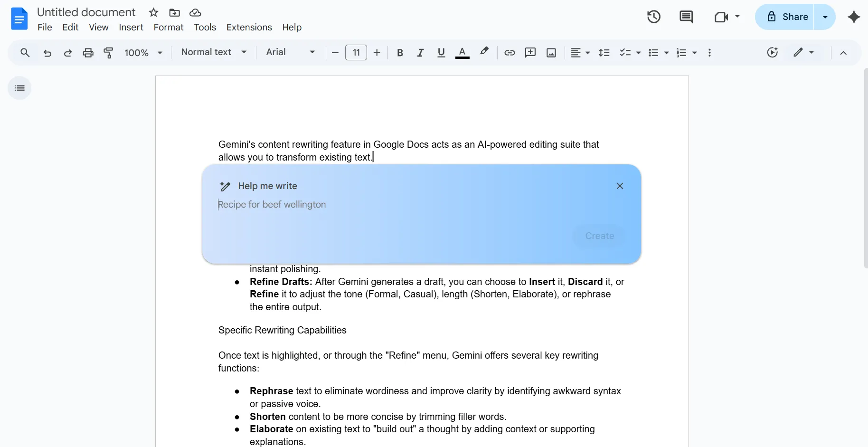Viewport: 868px width, 447px height.
Task: Search the menus magnifier icon
Action: (25, 52)
